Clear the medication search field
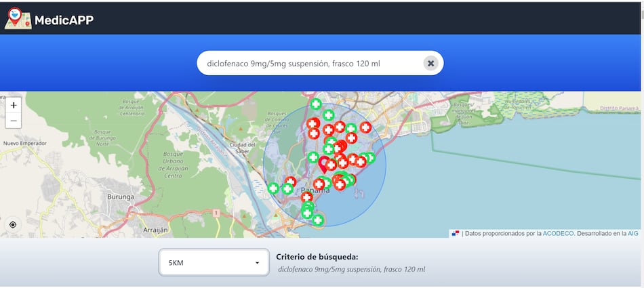The width and height of the screenshot is (644, 288). pyautogui.click(x=430, y=63)
